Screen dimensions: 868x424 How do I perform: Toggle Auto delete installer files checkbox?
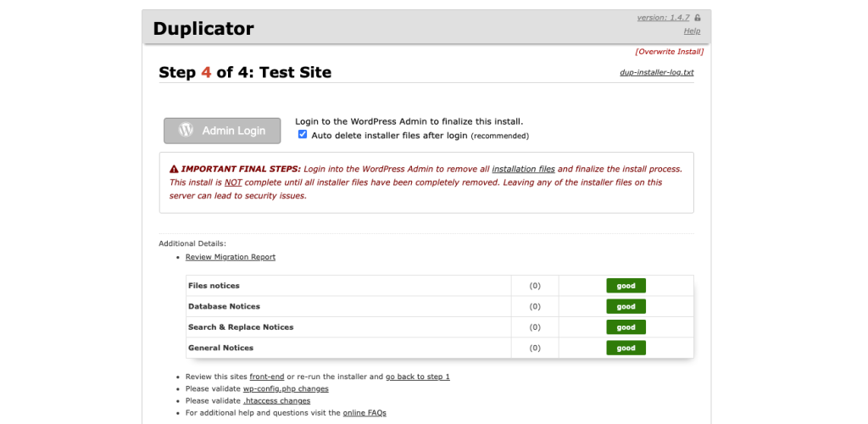pyautogui.click(x=303, y=135)
